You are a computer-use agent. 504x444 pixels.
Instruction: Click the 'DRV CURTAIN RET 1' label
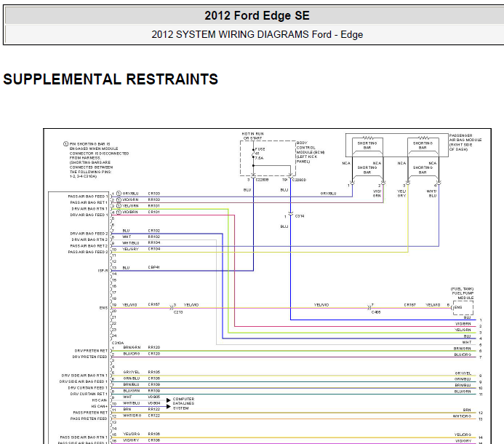89,394
